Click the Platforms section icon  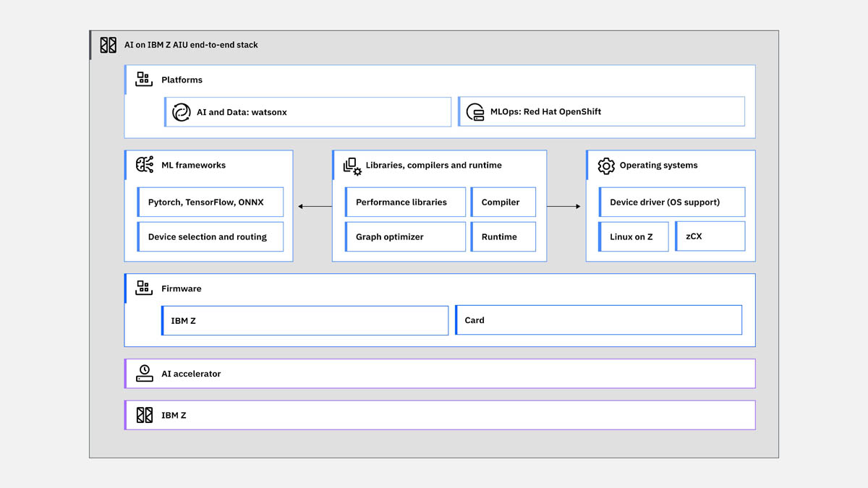pyautogui.click(x=144, y=80)
